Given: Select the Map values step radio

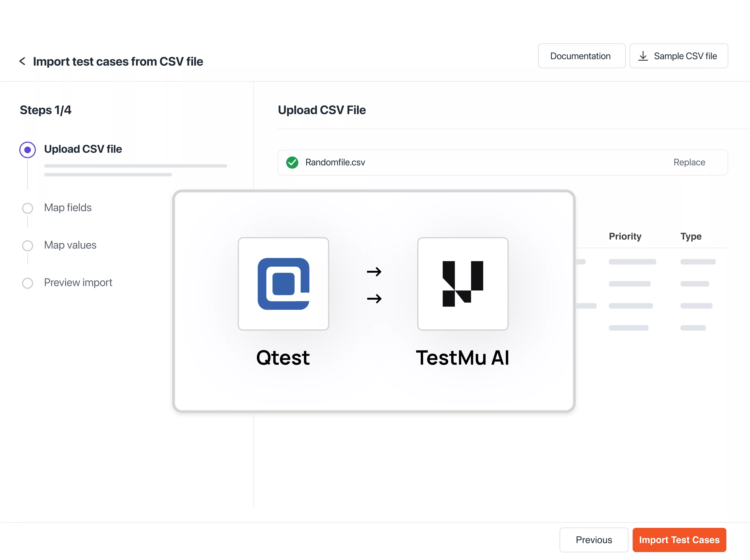Looking at the screenshot, I should (27, 246).
